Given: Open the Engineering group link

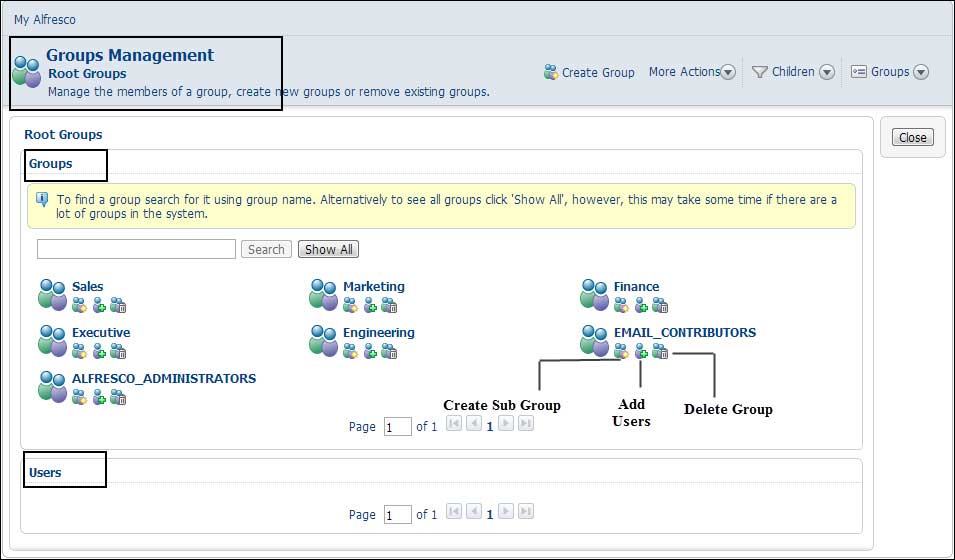Looking at the screenshot, I should coord(379,333).
